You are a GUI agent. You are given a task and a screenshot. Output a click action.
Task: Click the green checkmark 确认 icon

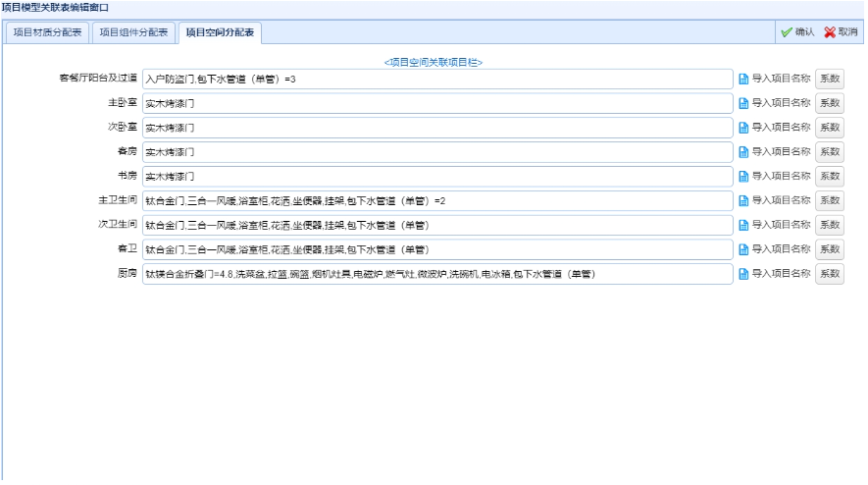[x=786, y=32]
